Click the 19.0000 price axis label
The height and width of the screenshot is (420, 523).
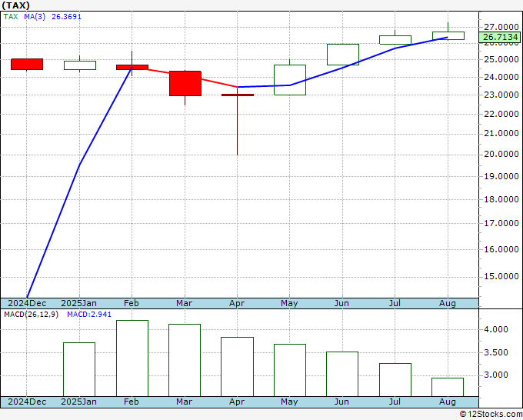(x=501, y=176)
